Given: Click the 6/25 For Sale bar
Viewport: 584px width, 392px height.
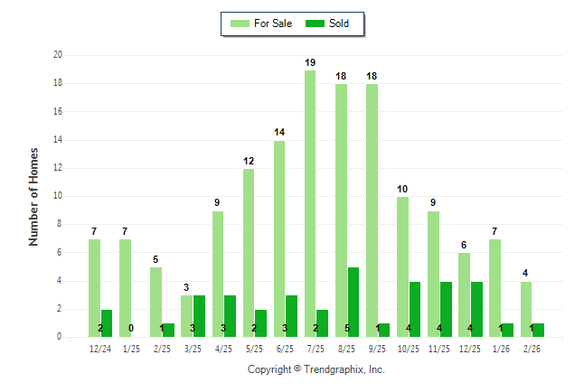Looking at the screenshot, I should point(279,238).
